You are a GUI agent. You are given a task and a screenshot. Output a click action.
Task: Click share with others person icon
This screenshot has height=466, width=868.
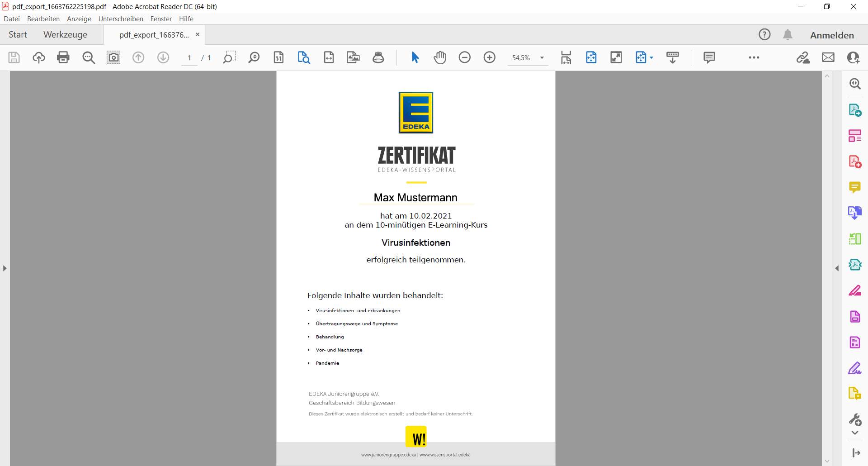point(853,57)
